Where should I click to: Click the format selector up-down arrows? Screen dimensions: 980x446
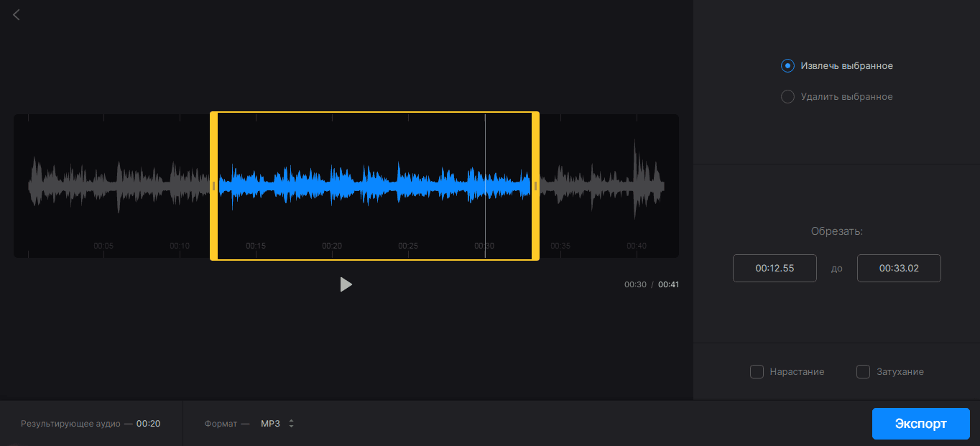(291, 424)
